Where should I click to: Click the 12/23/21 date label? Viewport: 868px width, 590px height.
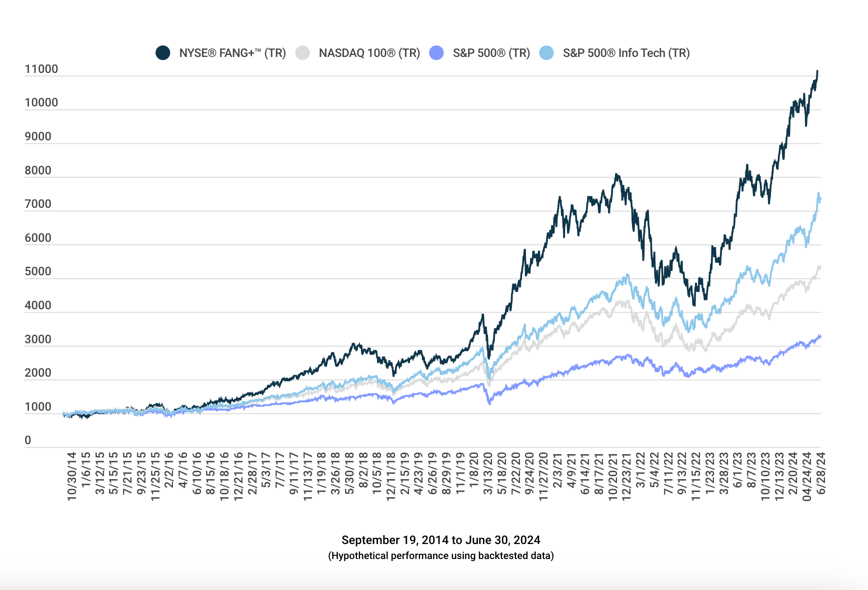tap(626, 476)
